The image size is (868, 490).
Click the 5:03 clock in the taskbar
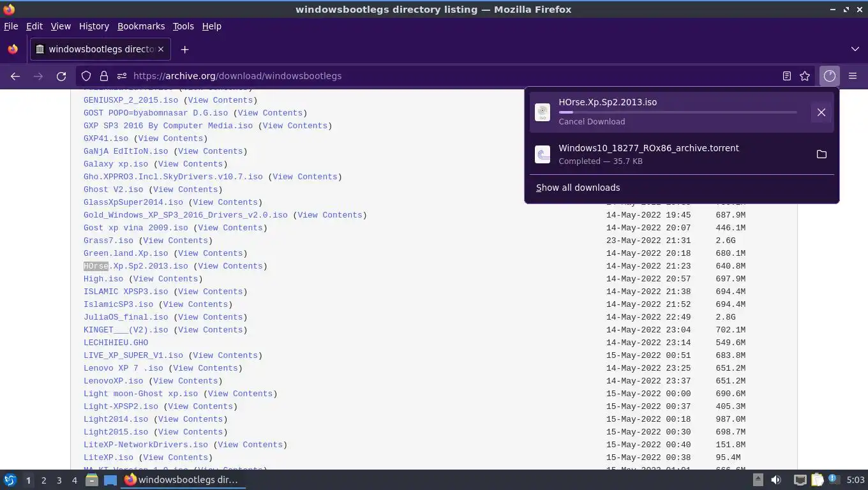[x=855, y=480]
